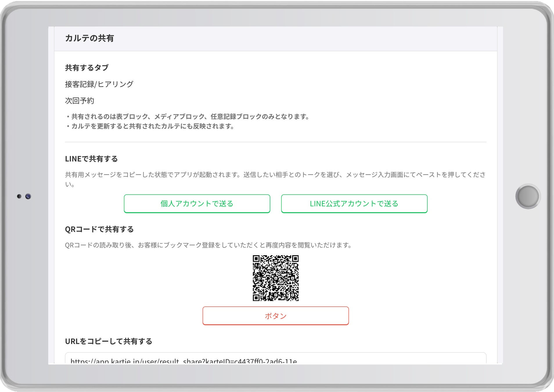Click LINE公式アカウントで送る button
The image size is (554, 392).
pyautogui.click(x=354, y=204)
